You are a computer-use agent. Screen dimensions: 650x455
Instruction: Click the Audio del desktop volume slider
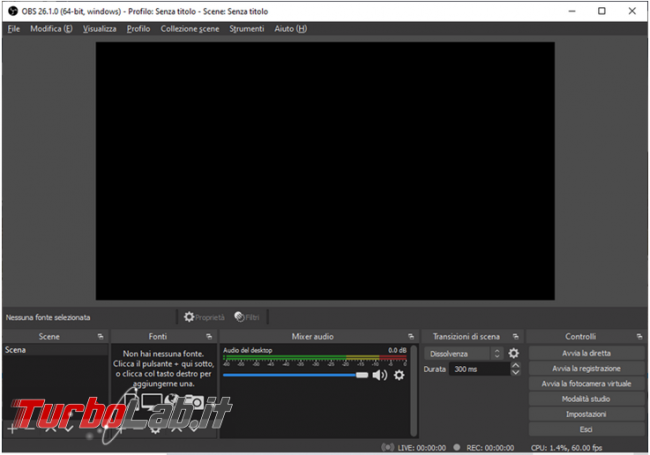[x=295, y=375]
